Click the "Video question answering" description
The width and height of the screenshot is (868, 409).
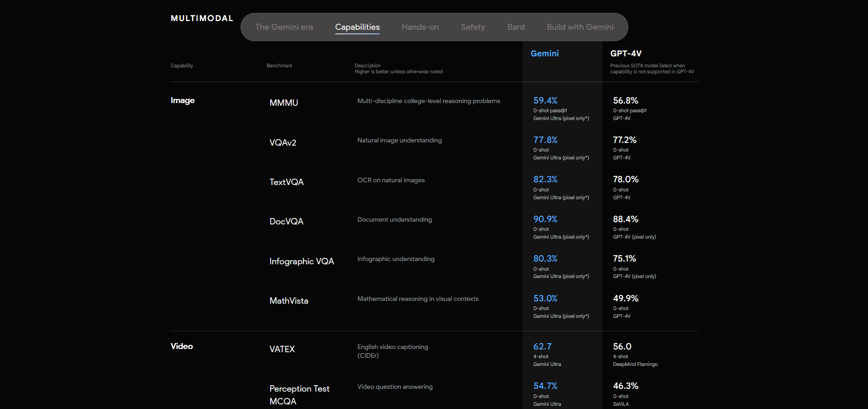point(395,387)
